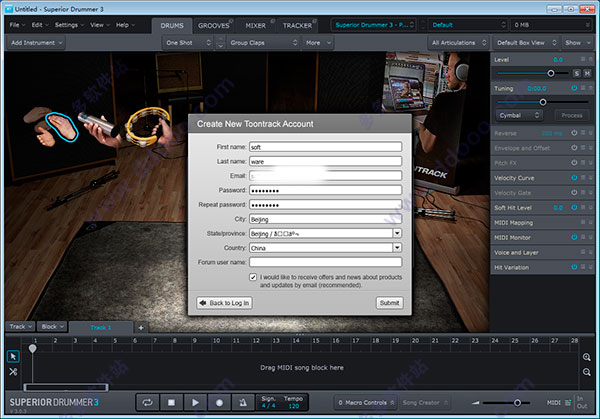The height and width of the screenshot is (419, 600).
Task: Open the Block menu button
Action: point(52,326)
